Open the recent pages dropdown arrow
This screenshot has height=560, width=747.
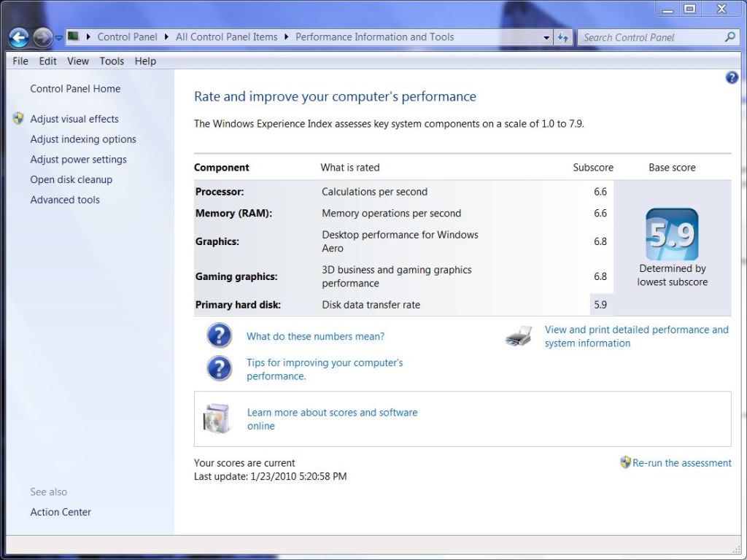[58, 38]
